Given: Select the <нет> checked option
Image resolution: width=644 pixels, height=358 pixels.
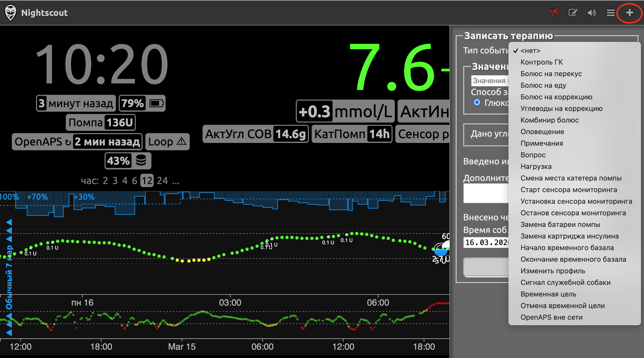Looking at the screenshot, I should [x=574, y=50].
